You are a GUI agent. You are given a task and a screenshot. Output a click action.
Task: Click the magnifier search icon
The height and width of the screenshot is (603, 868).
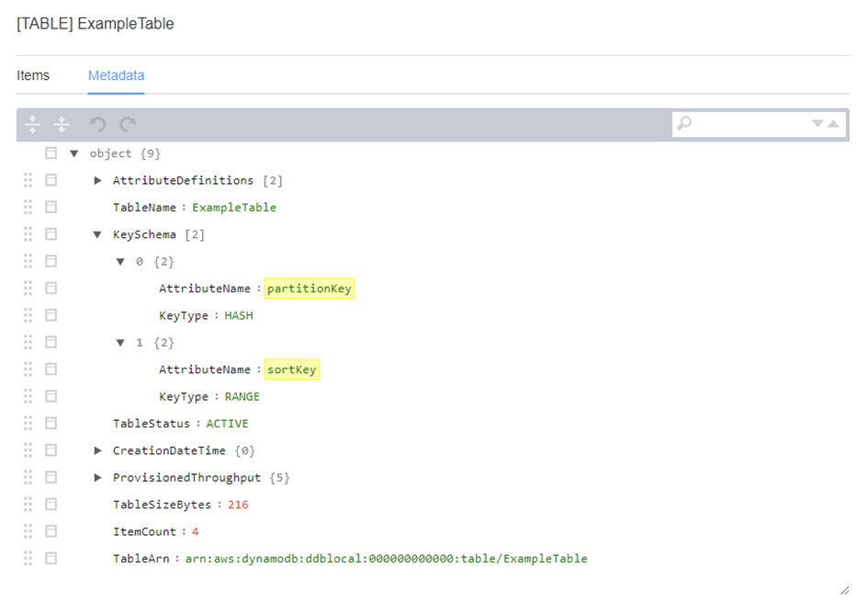pyautogui.click(x=685, y=123)
